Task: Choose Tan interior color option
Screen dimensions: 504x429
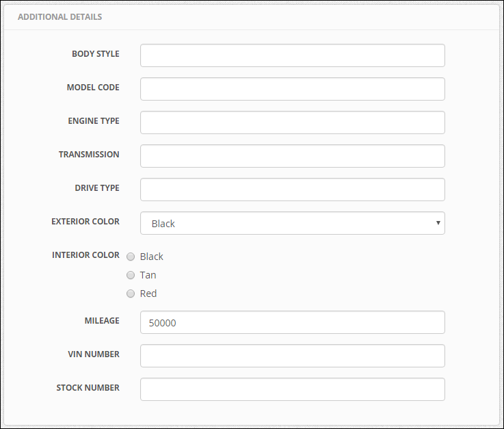Action: pos(131,275)
